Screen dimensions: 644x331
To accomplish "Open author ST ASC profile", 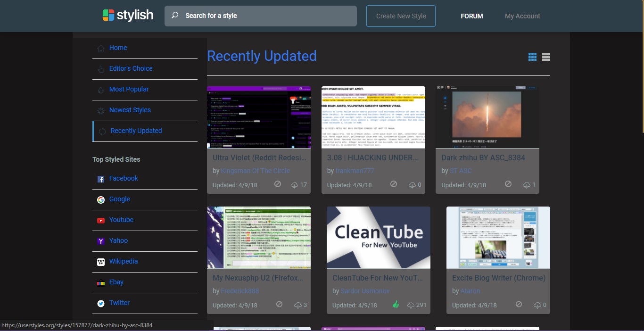I will [x=461, y=171].
